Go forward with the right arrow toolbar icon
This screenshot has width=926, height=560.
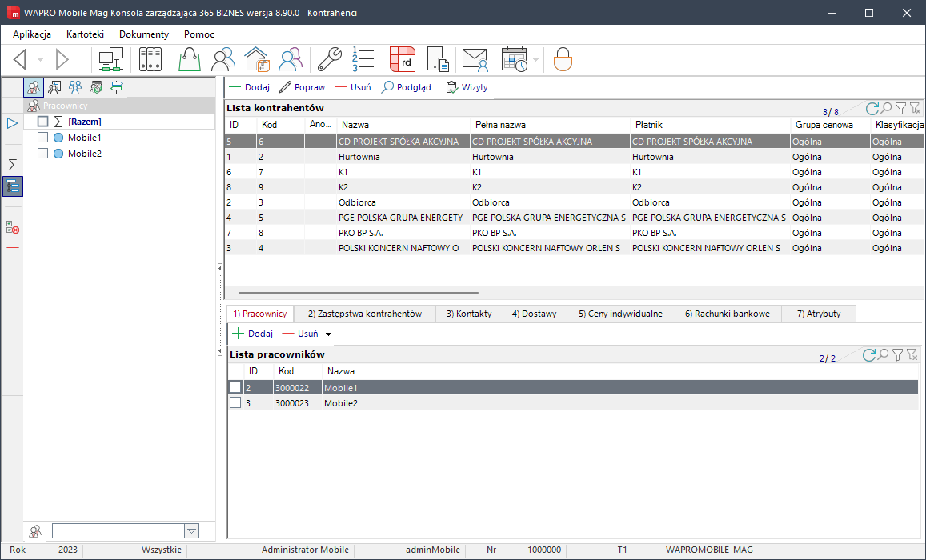coord(62,59)
